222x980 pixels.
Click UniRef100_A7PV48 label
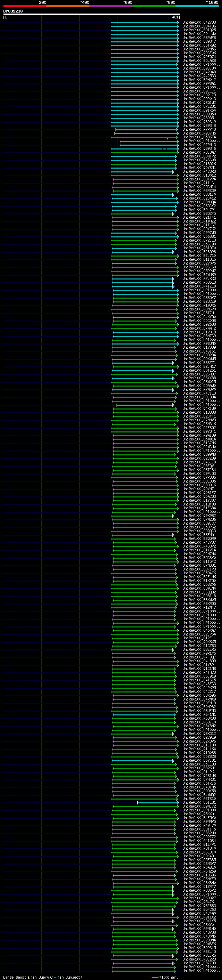199,130
